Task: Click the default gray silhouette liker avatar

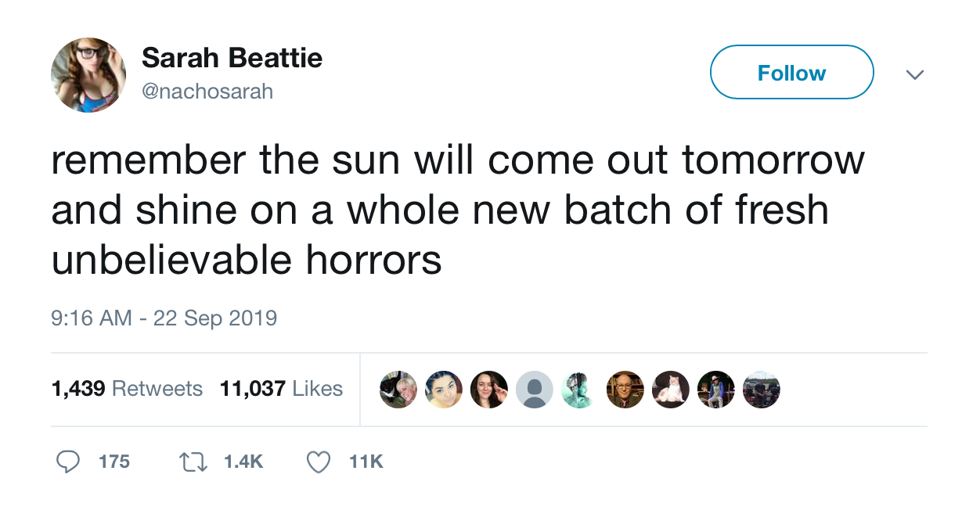Action: pos(535,390)
